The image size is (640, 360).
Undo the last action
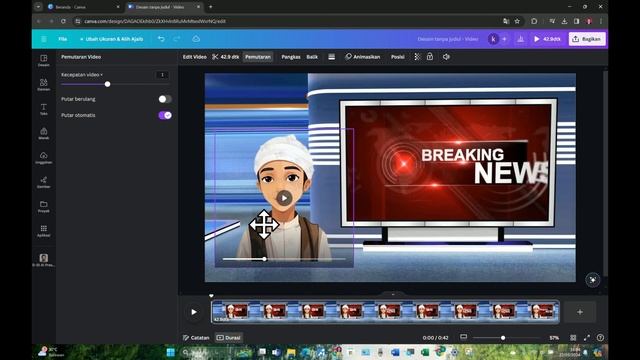pyautogui.click(x=161, y=39)
